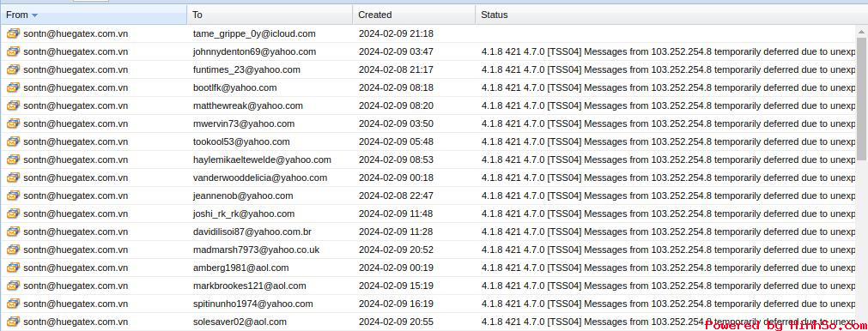Image resolution: width=868 pixels, height=331 pixels.
Task: Click created time 2024-02-08 22:47
Action: coord(396,196)
